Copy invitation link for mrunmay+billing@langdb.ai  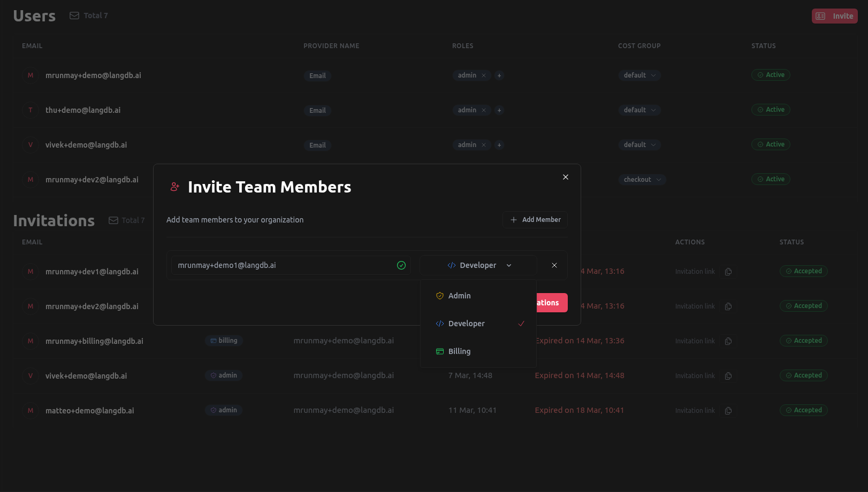(728, 341)
